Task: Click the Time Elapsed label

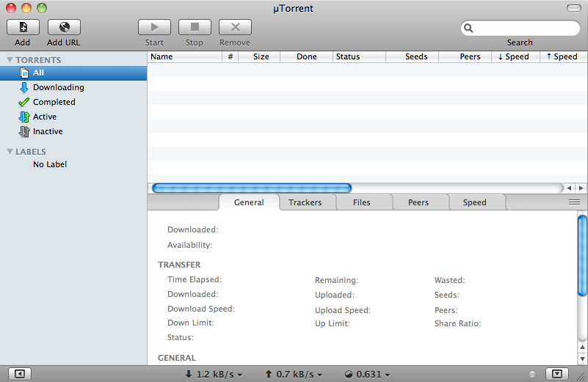Action: click(x=195, y=279)
